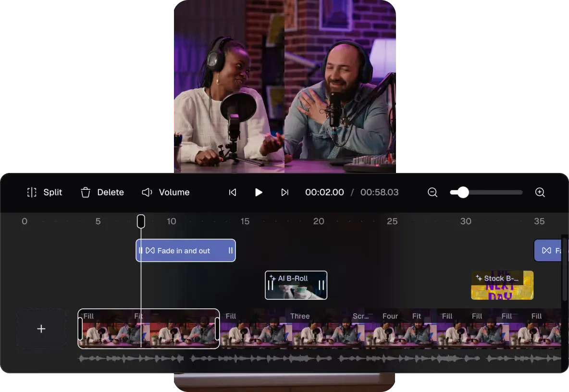
Task: Zoom in the timeline
Action: 540,193
